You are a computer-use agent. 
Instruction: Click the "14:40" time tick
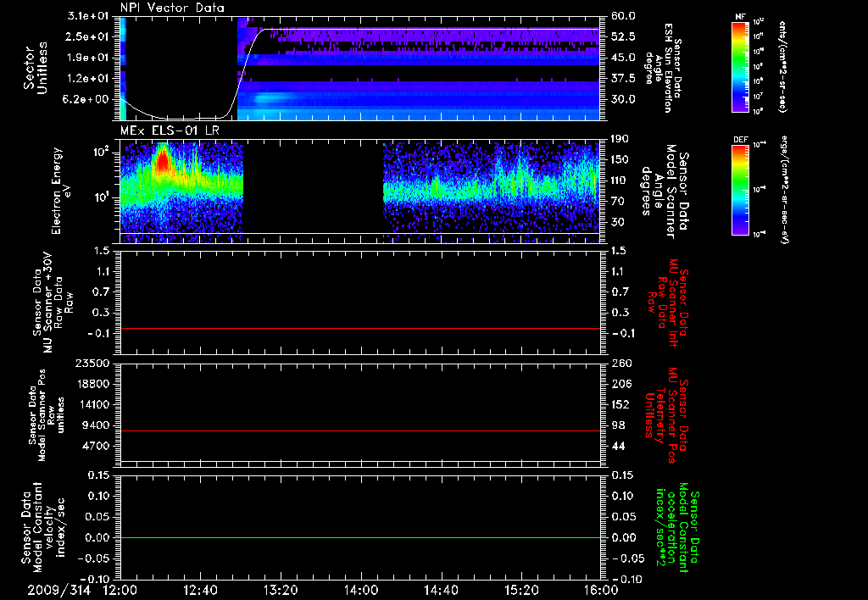pos(441,591)
